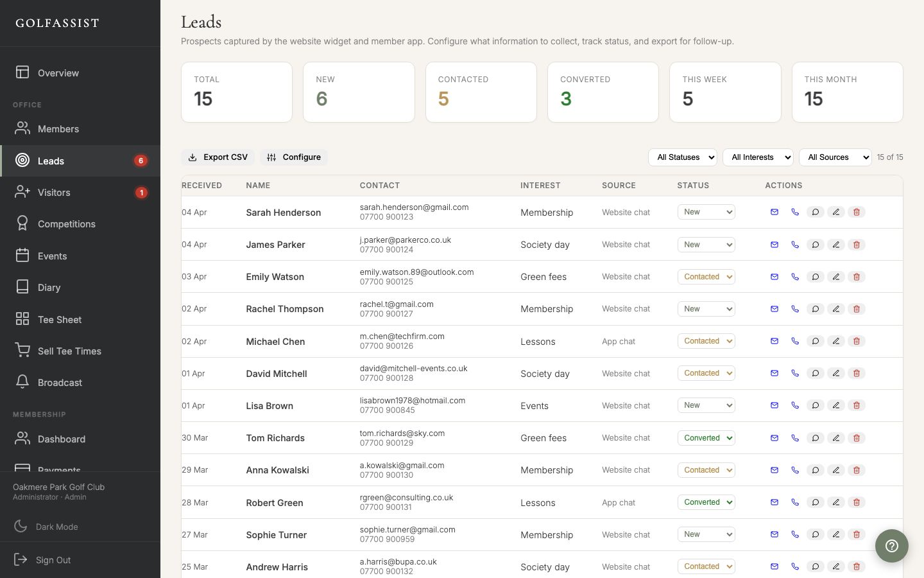Open the All Sources dropdown

coord(835,157)
